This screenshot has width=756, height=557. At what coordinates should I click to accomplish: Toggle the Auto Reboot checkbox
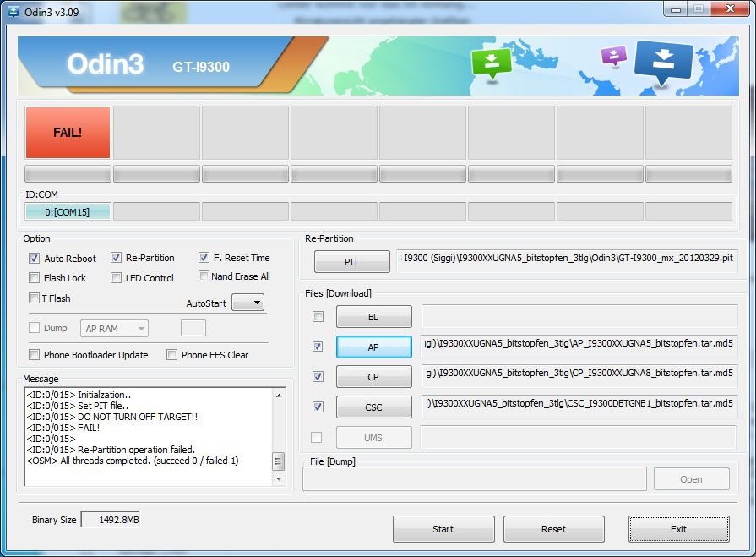click(x=34, y=258)
